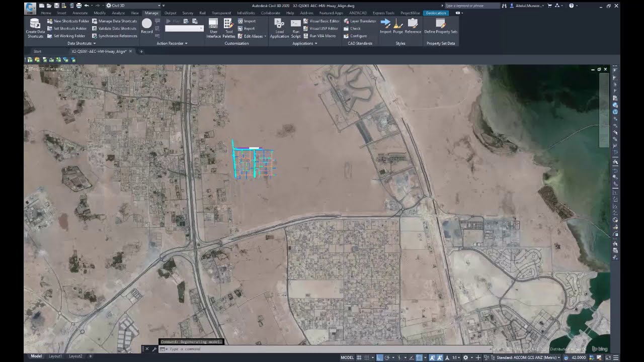Toggle polar tracking in status bar

(387, 357)
